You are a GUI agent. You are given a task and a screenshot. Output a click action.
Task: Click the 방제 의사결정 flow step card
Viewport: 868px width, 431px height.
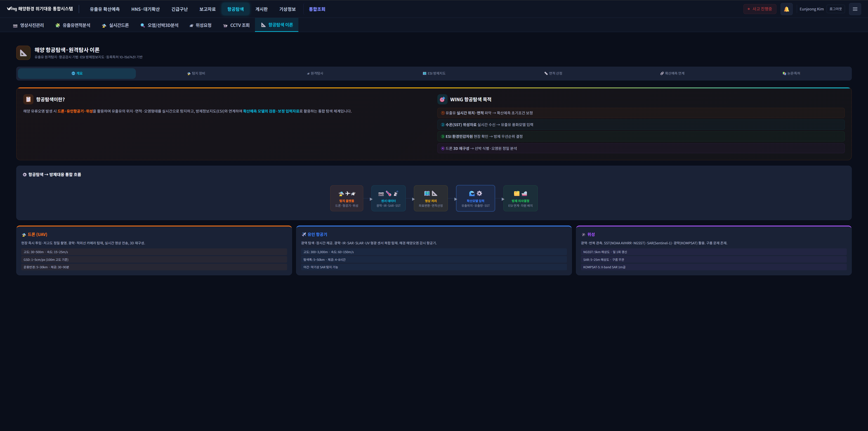[x=520, y=198]
